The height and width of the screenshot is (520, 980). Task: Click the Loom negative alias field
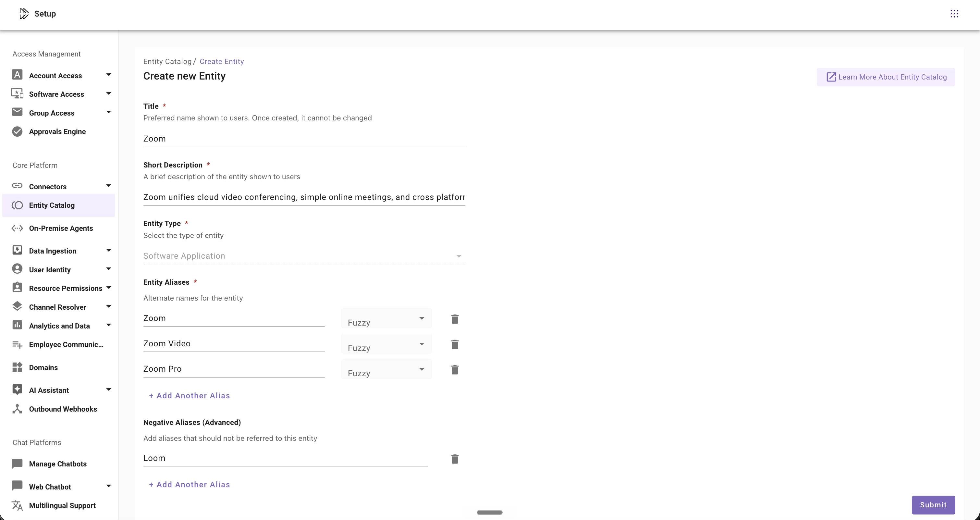(x=285, y=458)
